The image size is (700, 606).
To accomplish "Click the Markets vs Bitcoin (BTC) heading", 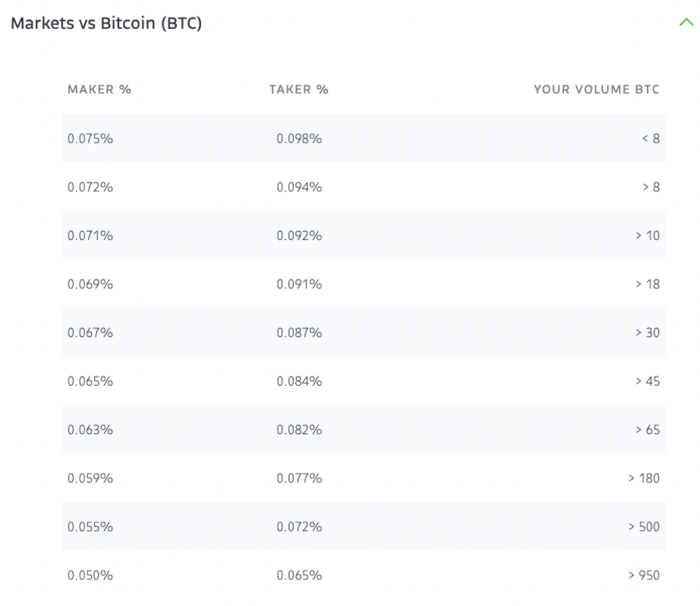I will (106, 24).
